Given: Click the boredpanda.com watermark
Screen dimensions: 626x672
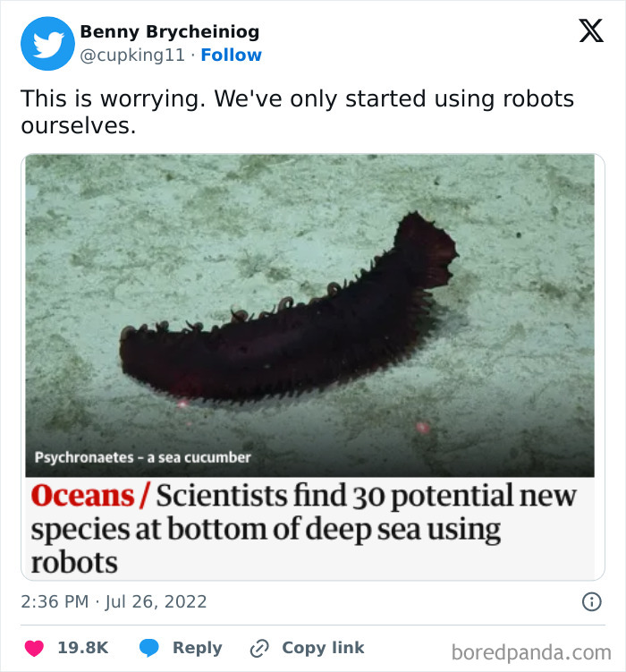Looking at the screenshot, I should pos(530,651).
